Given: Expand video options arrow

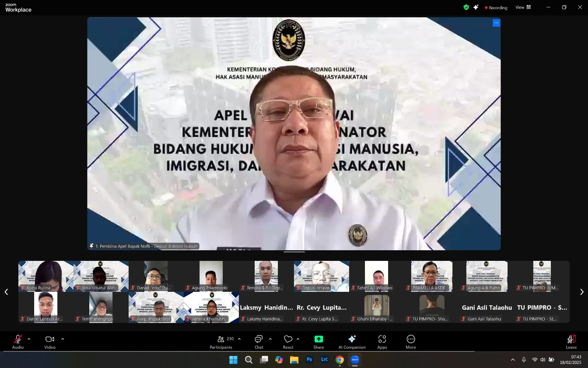Looking at the screenshot, I should tap(62, 339).
